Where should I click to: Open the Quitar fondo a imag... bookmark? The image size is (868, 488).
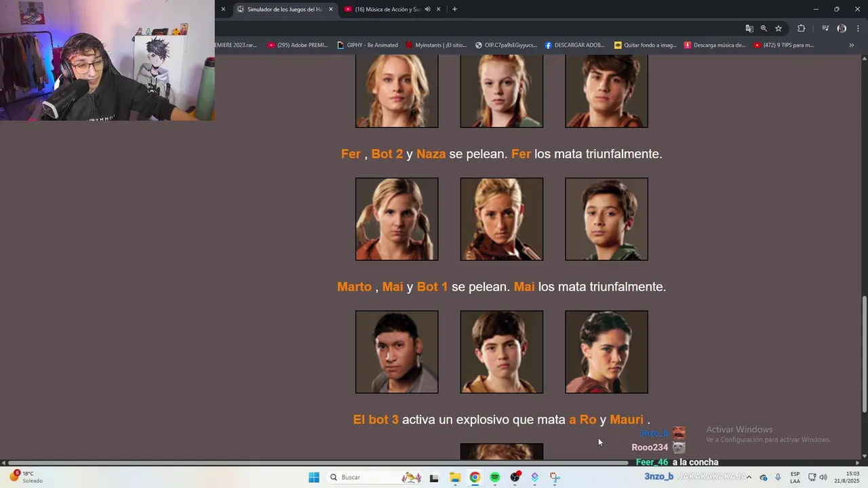click(x=645, y=45)
